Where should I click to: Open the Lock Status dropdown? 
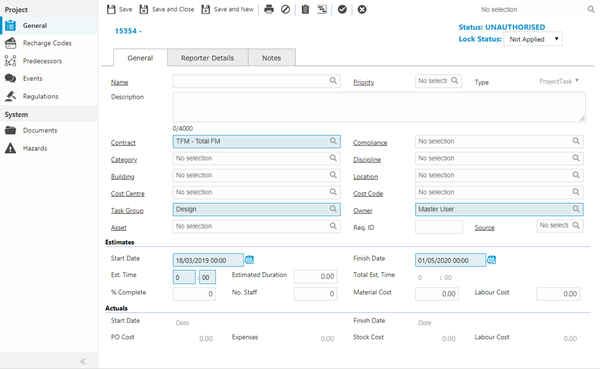pos(533,39)
